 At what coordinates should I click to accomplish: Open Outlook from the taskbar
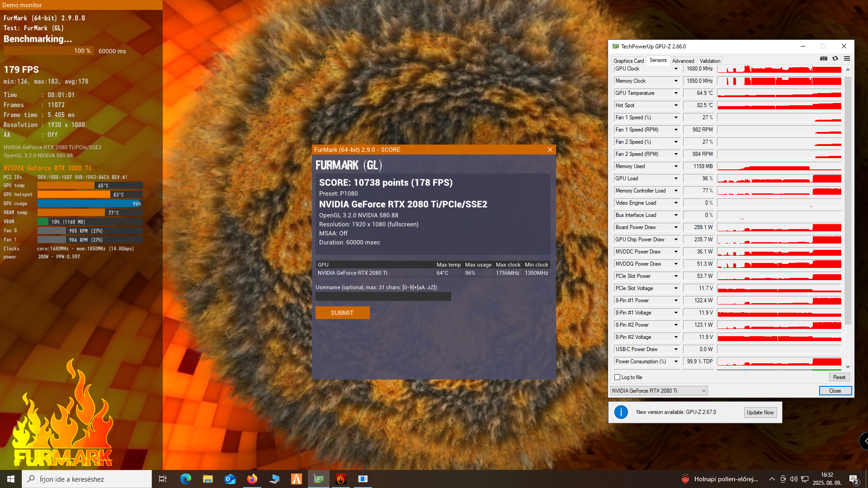(230, 479)
